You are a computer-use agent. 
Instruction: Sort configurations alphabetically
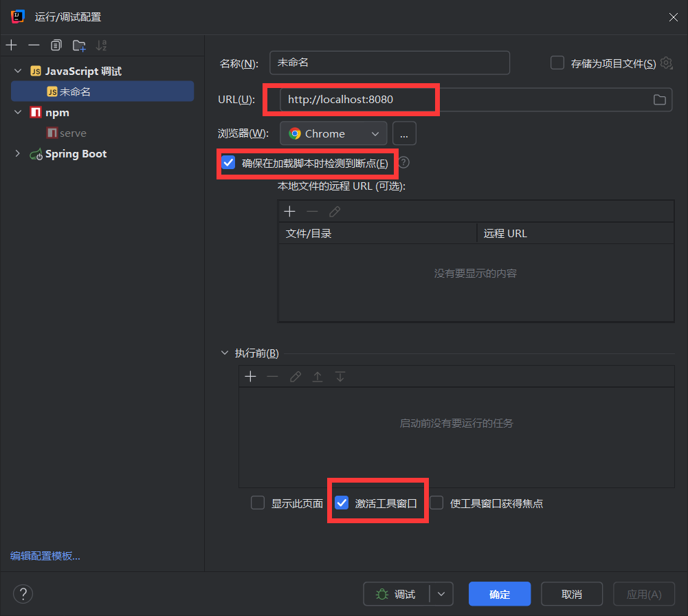[101, 45]
